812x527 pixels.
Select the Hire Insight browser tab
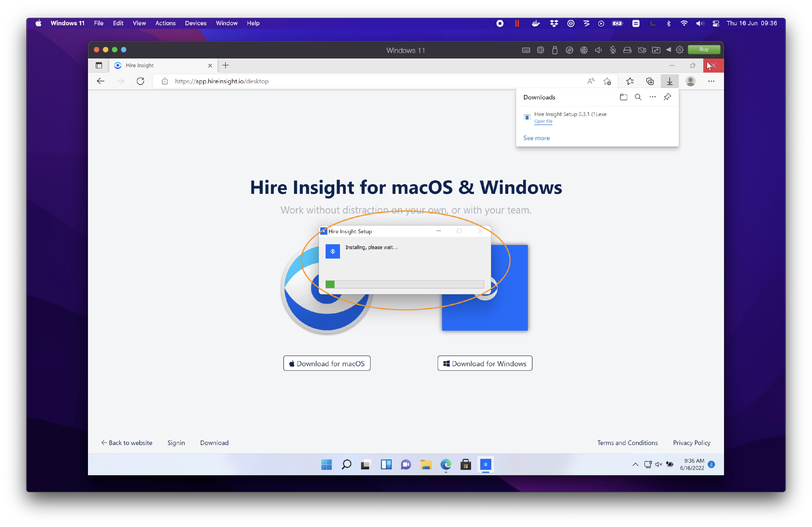tap(140, 65)
